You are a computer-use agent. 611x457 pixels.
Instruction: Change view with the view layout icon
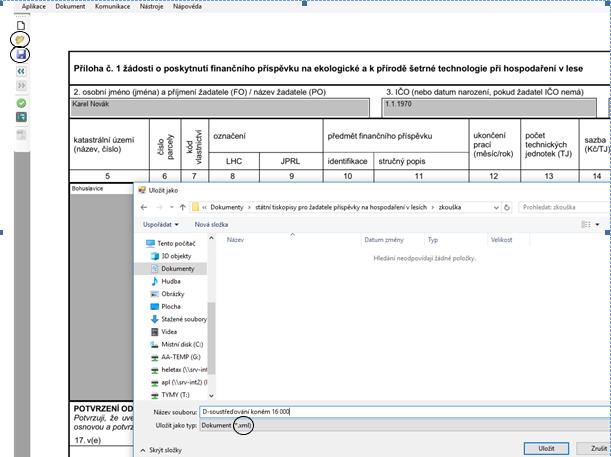coord(586,224)
